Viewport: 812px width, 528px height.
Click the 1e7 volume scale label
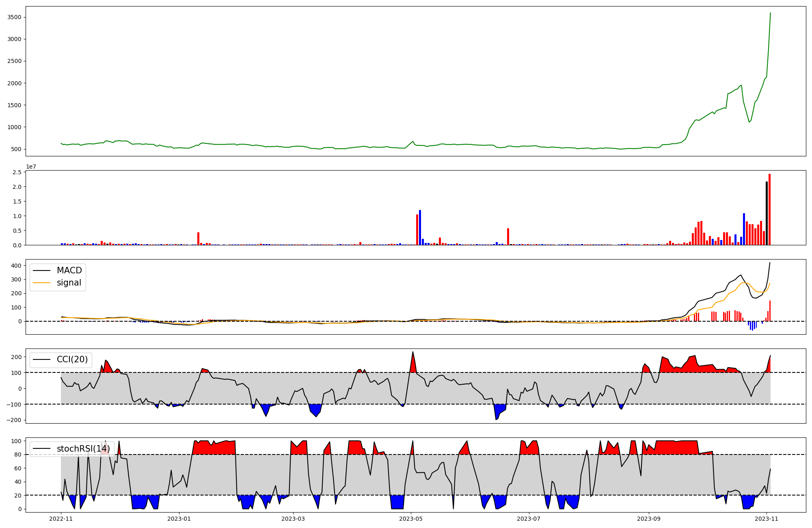pyautogui.click(x=31, y=167)
